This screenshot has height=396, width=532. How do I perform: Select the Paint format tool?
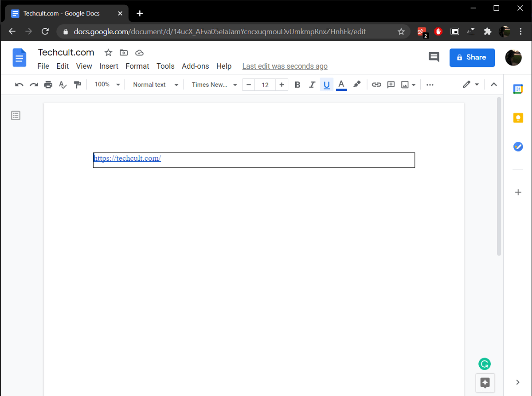coord(78,84)
